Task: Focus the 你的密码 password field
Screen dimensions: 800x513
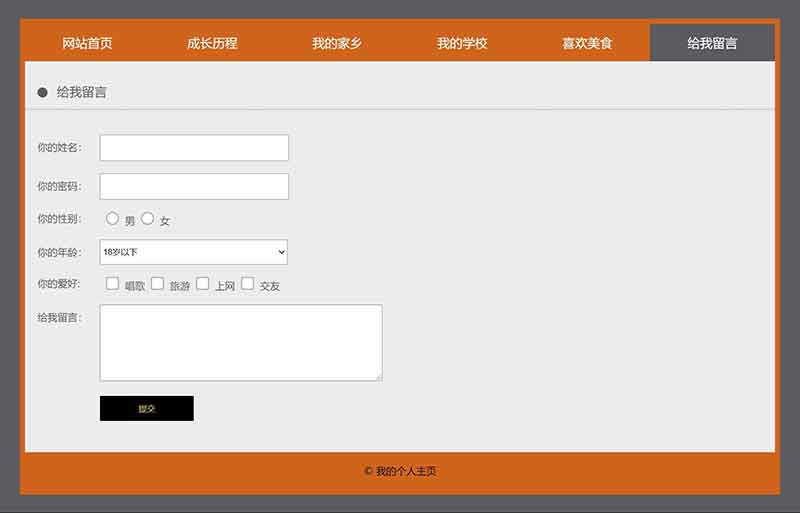Action: pyautogui.click(x=194, y=186)
